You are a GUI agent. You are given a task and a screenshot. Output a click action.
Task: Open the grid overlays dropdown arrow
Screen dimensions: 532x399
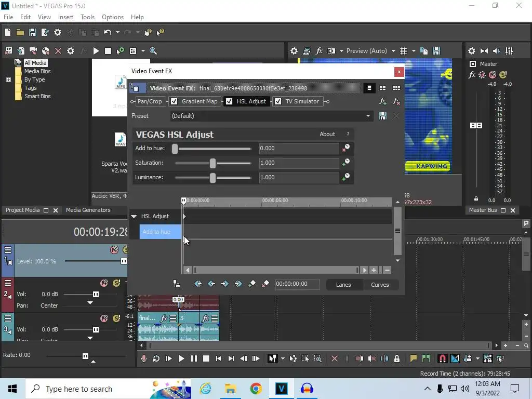point(414,51)
